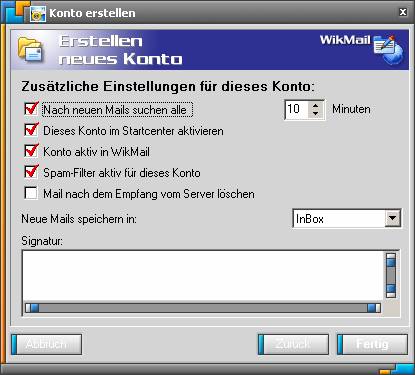The height and width of the screenshot is (375, 415).
Task: Click the folder with envelope header icon
Action: pyautogui.click(x=30, y=50)
